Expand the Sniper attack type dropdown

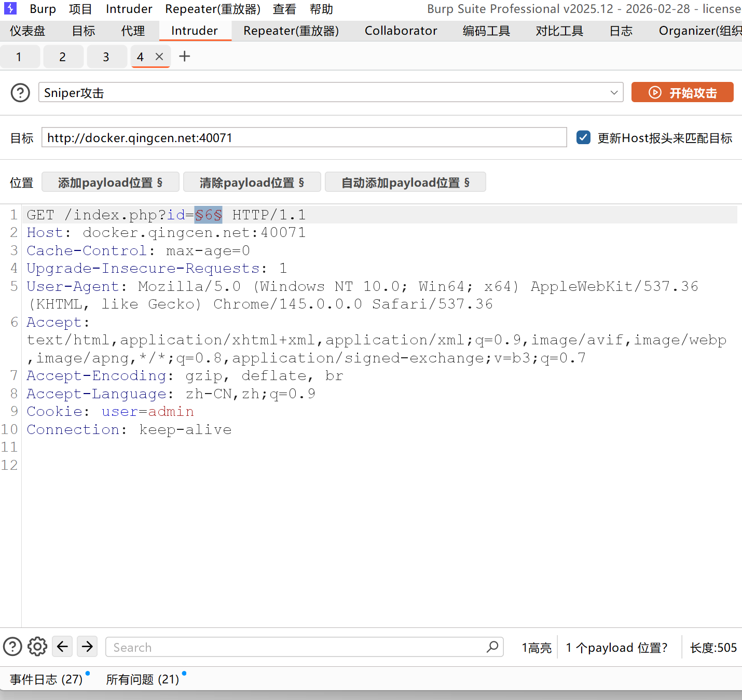614,93
